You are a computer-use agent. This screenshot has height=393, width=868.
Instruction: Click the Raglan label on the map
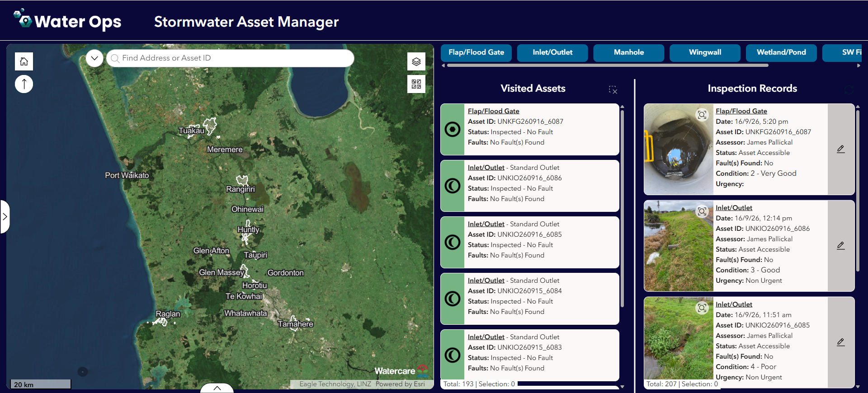(x=168, y=314)
